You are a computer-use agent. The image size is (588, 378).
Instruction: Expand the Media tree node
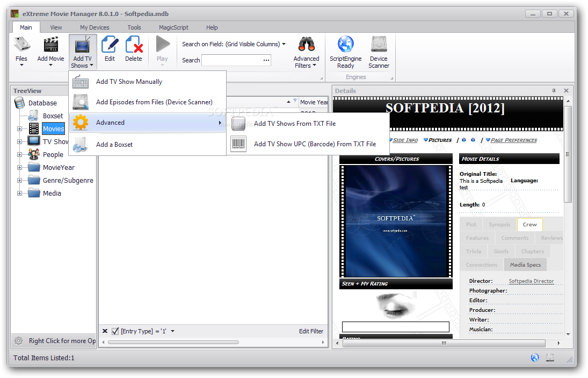coord(19,194)
